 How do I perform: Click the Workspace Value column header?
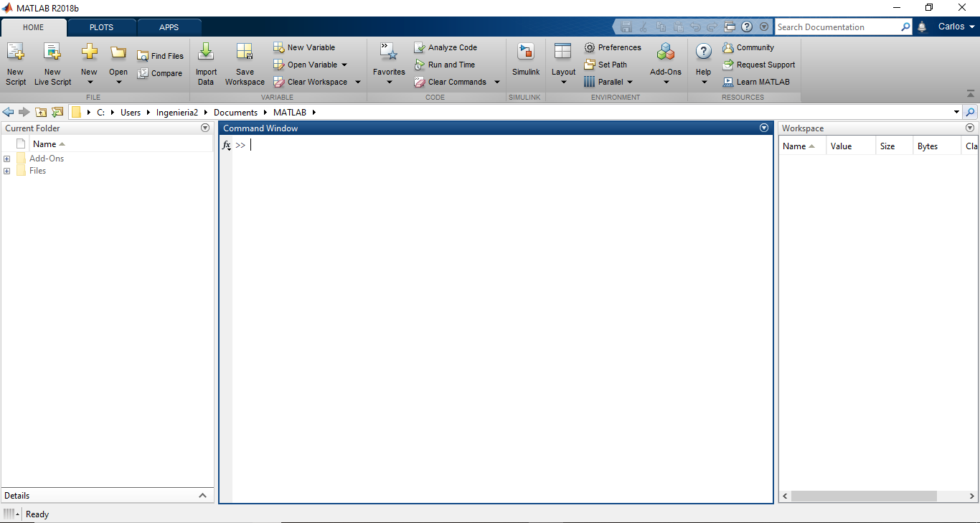tap(851, 146)
